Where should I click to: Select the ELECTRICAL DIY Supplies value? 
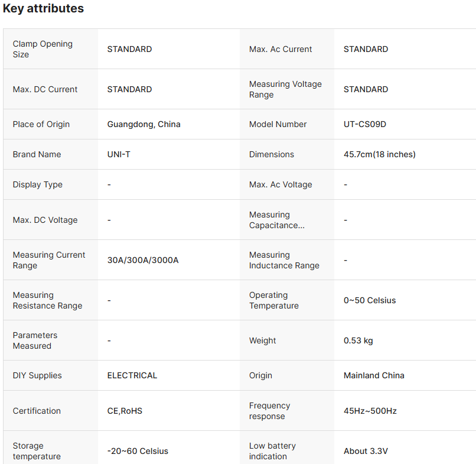pos(132,375)
